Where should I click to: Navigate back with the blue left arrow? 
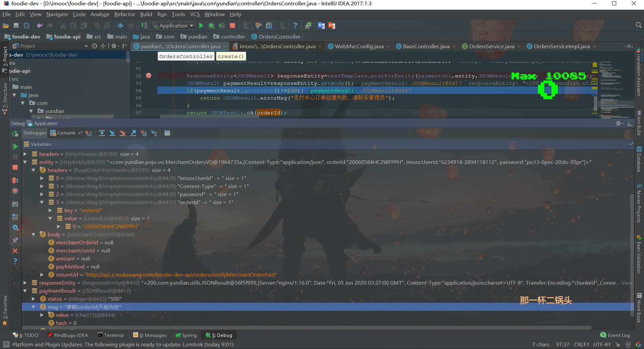[x=120, y=25]
